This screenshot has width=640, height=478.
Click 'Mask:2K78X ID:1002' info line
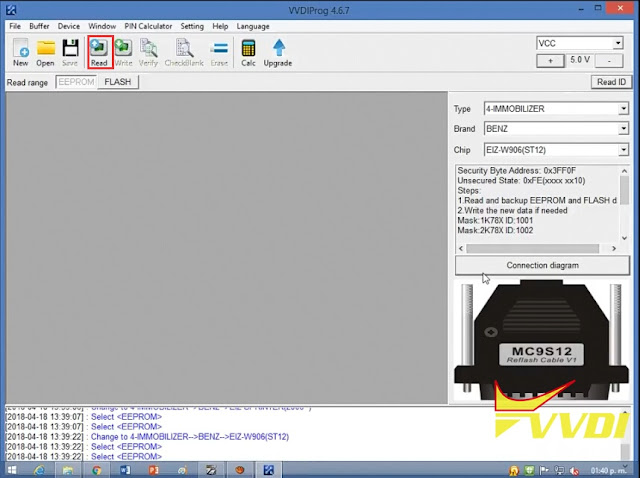click(495, 230)
